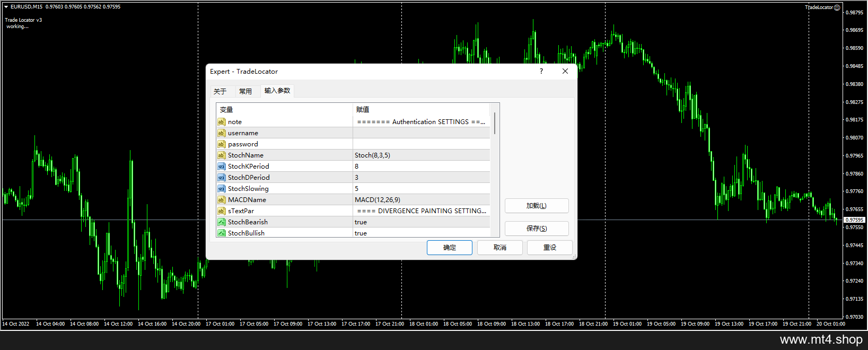
Task: Click the 重设 reset button
Action: tap(550, 248)
